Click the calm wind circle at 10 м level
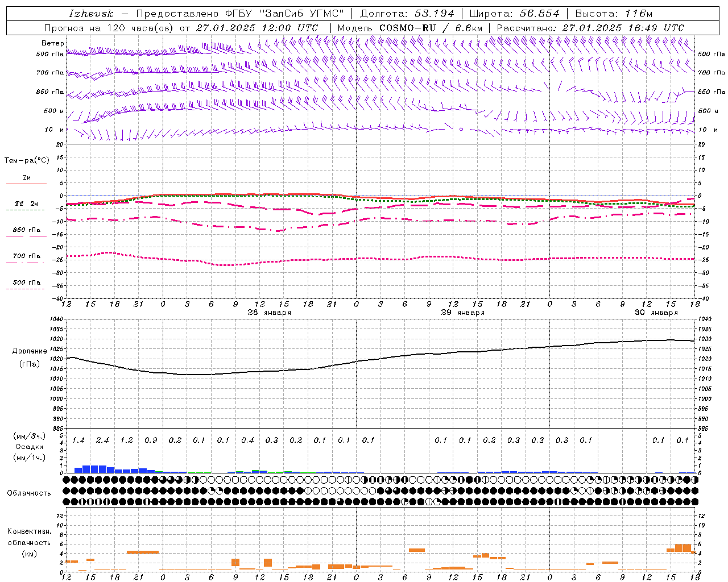Image resolution: width=728 pixels, height=582 pixels. (461, 130)
